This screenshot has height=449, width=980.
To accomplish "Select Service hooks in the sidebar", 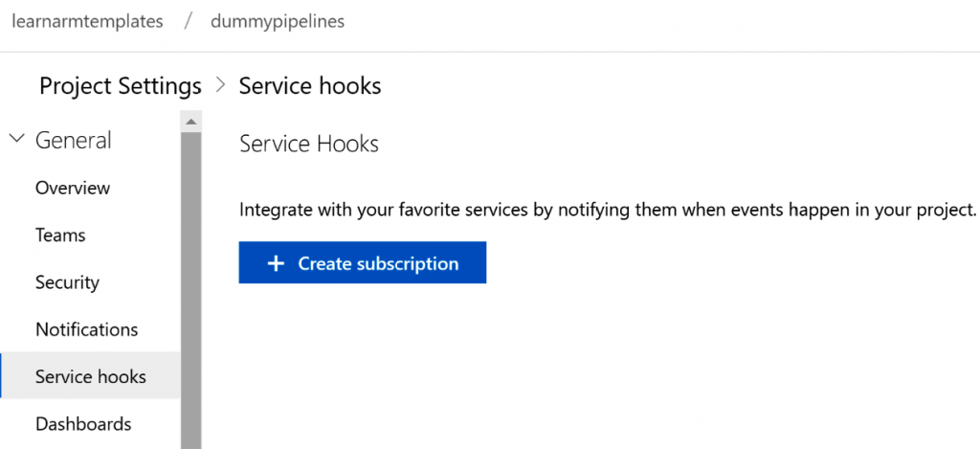I will (x=90, y=376).
